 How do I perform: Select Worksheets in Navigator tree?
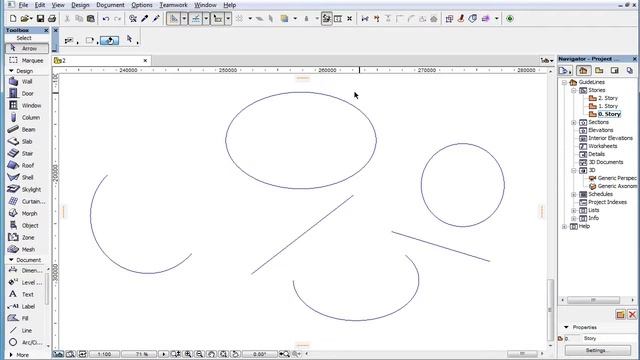click(x=602, y=146)
